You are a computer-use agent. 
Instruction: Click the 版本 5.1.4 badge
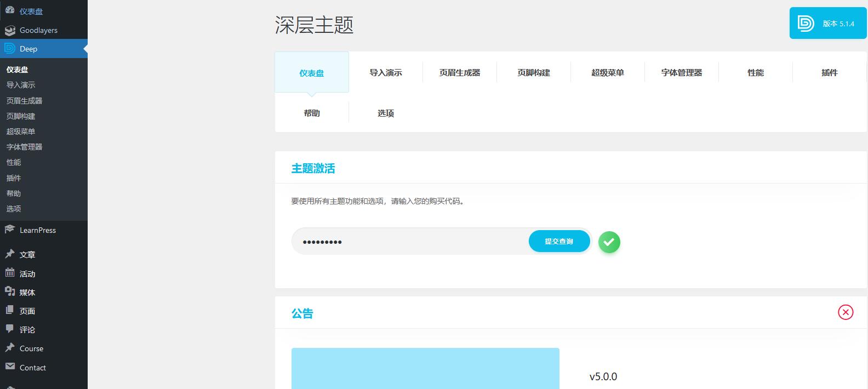point(827,24)
